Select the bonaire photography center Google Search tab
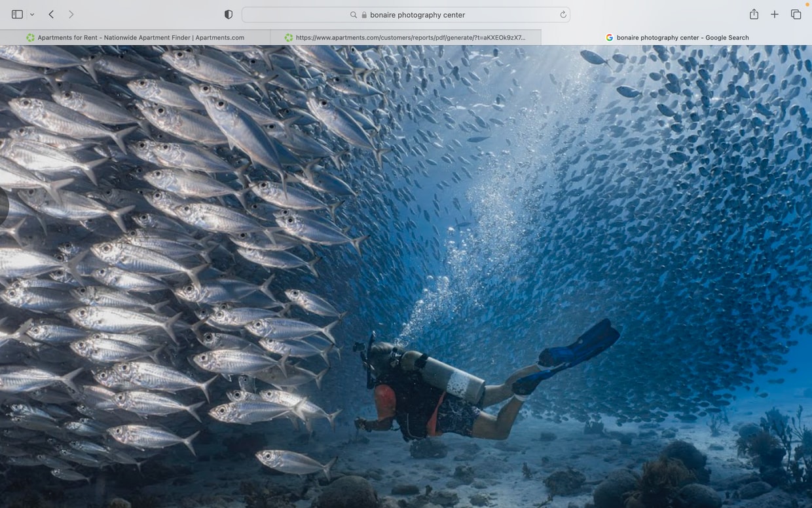Viewport: 812px width, 508px height. coord(677,37)
